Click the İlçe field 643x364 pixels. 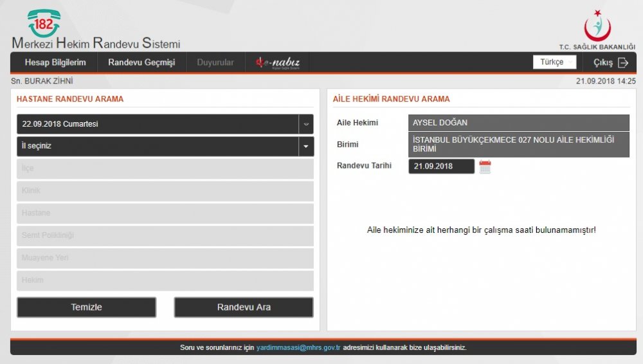(x=165, y=168)
